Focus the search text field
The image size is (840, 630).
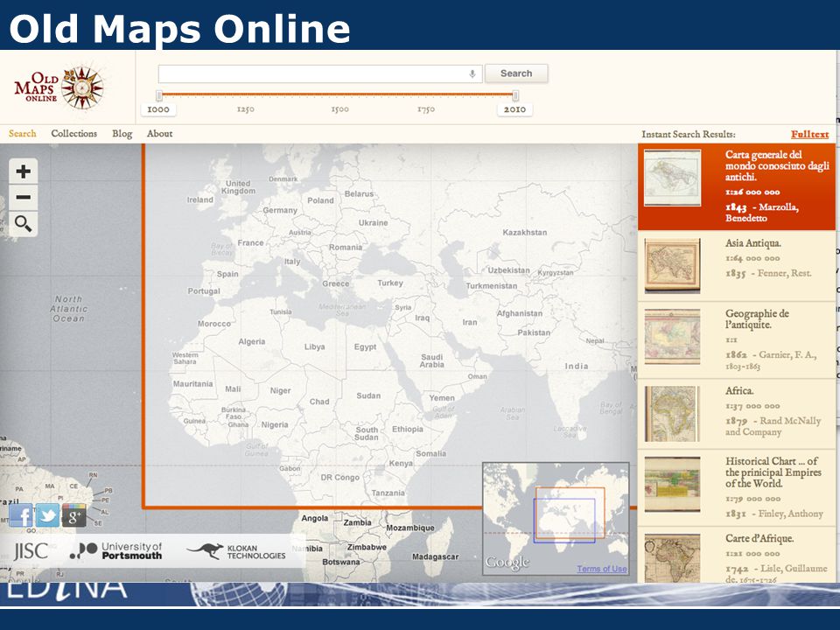point(320,73)
